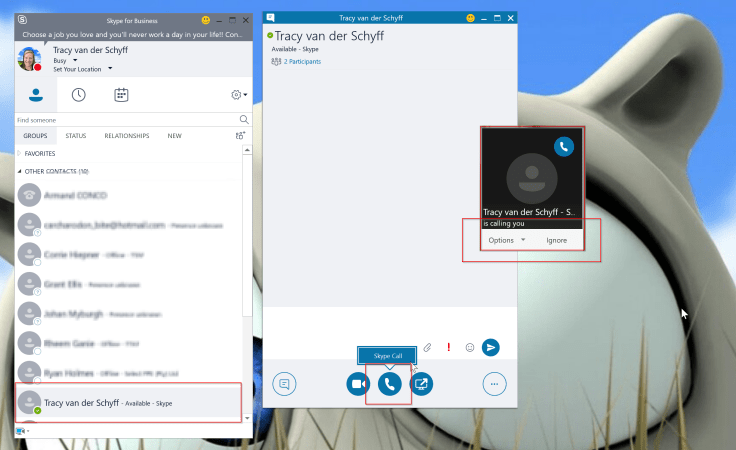Open the IM chat bubble icon
The height and width of the screenshot is (450, 736).
tap(284, 383)
